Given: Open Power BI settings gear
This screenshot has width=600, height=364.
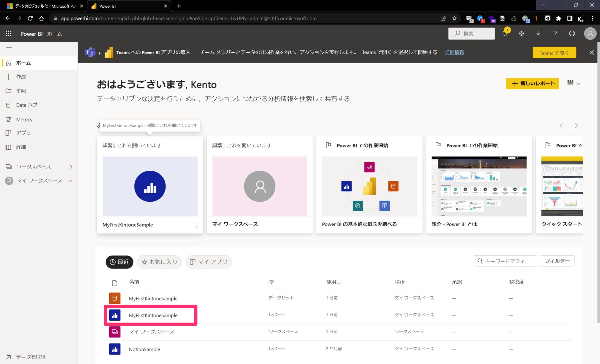Looking at the screenshot, I should (521, 33).
